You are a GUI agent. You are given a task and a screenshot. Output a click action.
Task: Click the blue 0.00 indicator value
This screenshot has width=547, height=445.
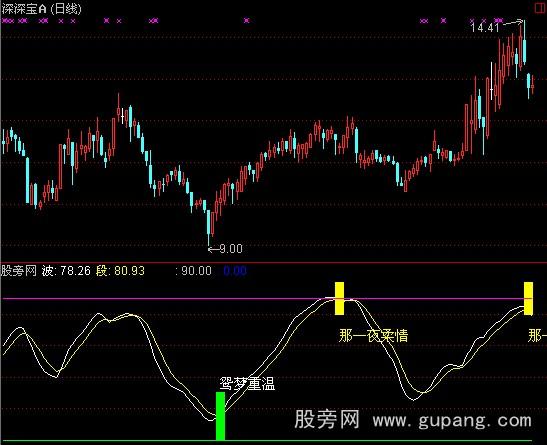235,271
